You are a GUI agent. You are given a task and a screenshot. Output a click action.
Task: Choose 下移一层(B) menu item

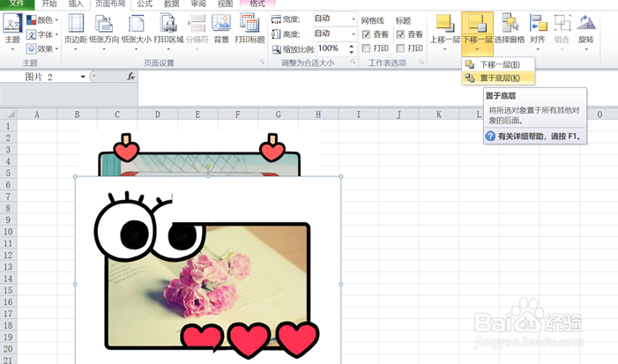point(498,64)
